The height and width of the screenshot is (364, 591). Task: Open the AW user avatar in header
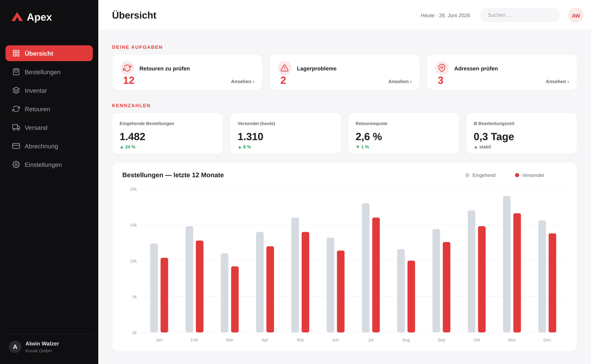point(576,15)
